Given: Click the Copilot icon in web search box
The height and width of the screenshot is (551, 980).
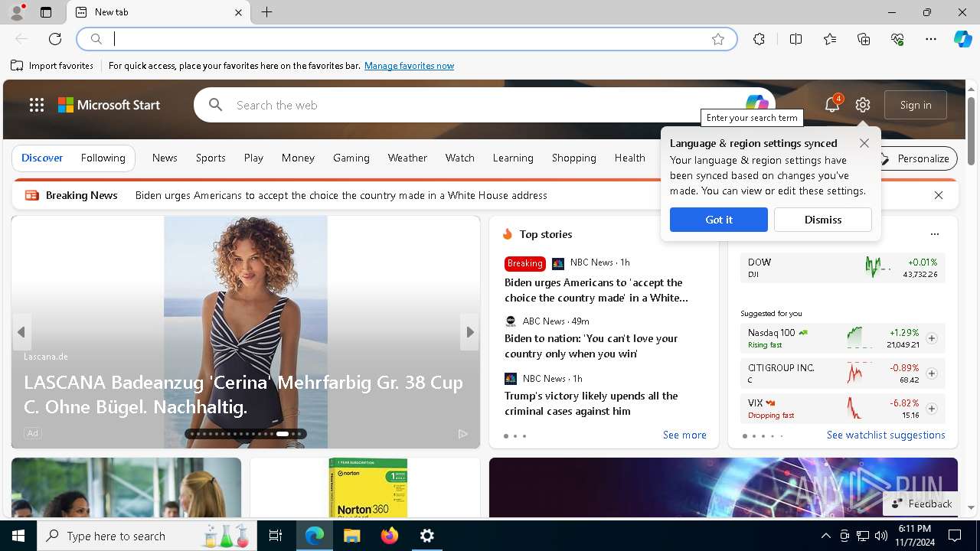Looking at the screenshot, I should click(756, 103).
